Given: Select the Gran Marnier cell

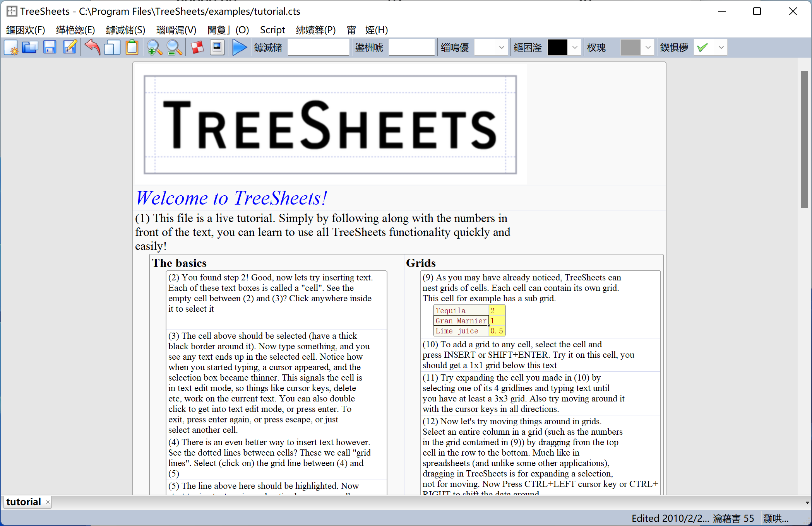Looking at the screenshot, I should [x=461, y=321].
